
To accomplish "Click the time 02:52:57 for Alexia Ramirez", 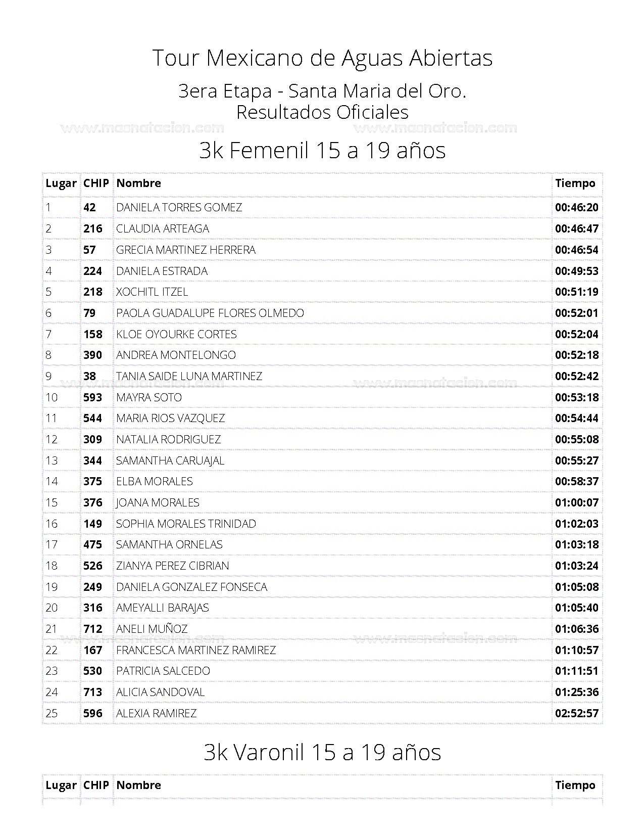I will (577, 714).
